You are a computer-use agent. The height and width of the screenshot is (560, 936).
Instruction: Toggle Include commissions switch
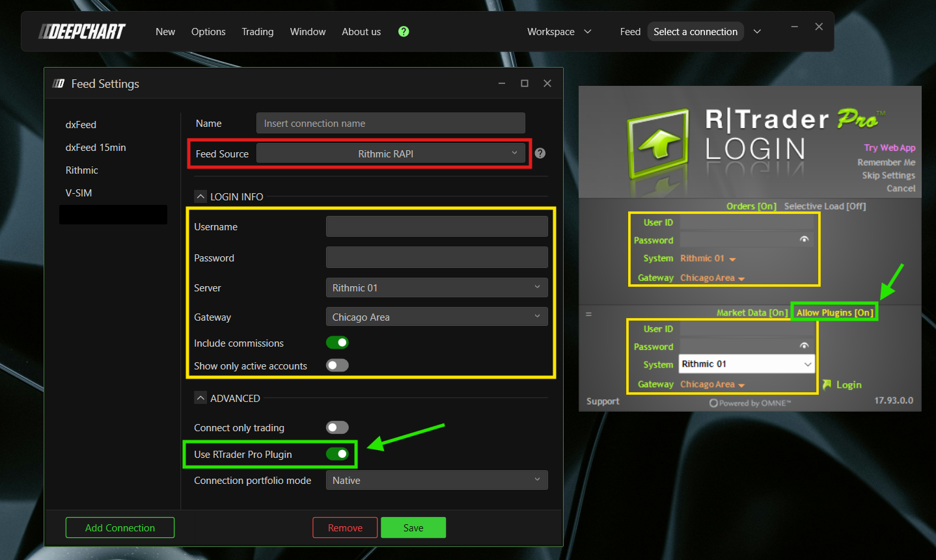(337, 343)
